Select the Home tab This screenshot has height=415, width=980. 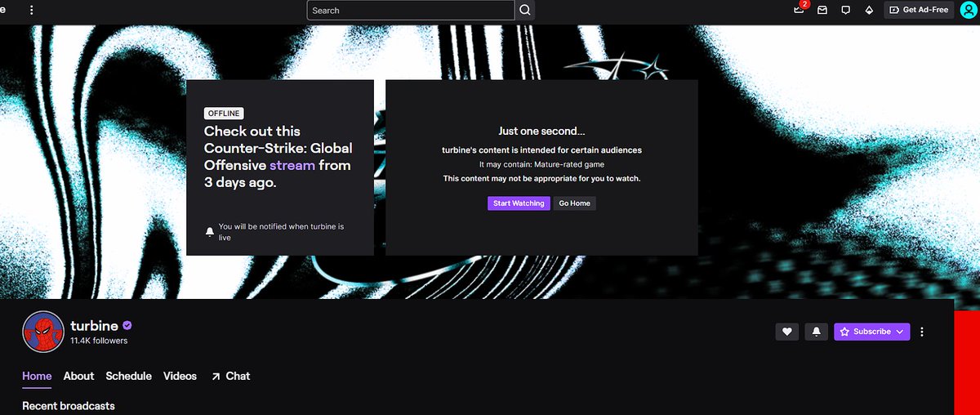click(x=37, y=376)
